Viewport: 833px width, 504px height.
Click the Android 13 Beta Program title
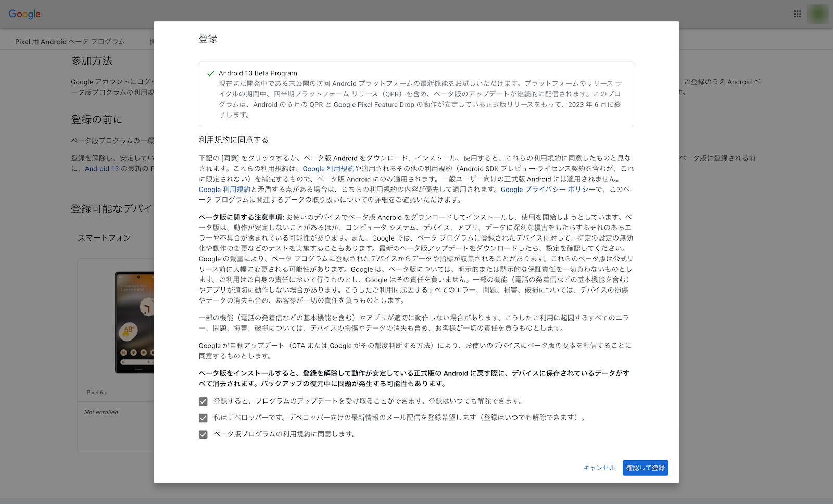click(258, 73)
